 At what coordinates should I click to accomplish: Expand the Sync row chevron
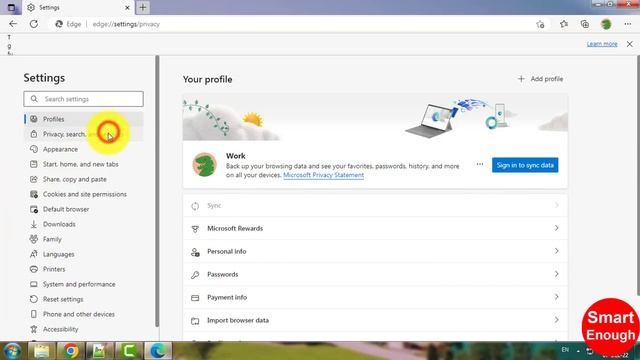[556, 205]
